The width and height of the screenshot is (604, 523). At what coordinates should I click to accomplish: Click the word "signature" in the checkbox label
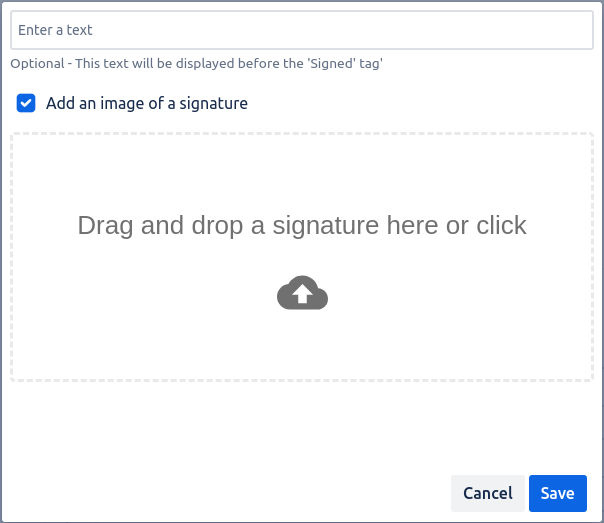tap(212, 103)
